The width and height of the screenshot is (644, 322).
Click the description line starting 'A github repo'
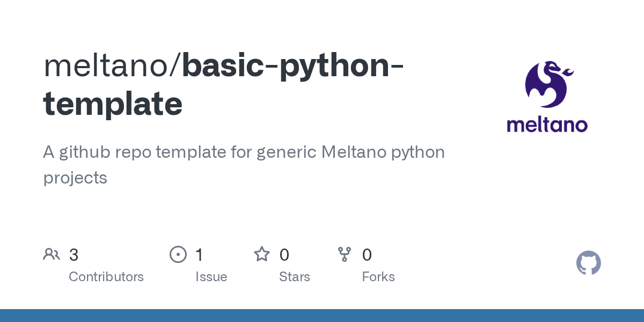tap(244, 152)
